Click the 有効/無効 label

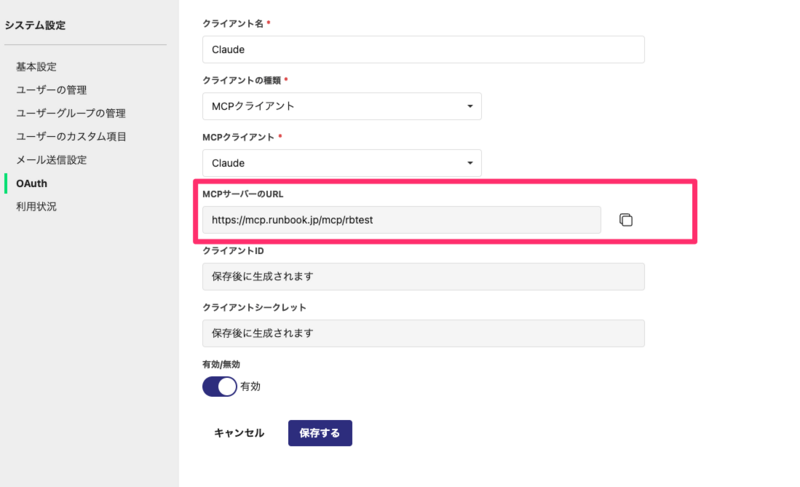pos(221,364)
